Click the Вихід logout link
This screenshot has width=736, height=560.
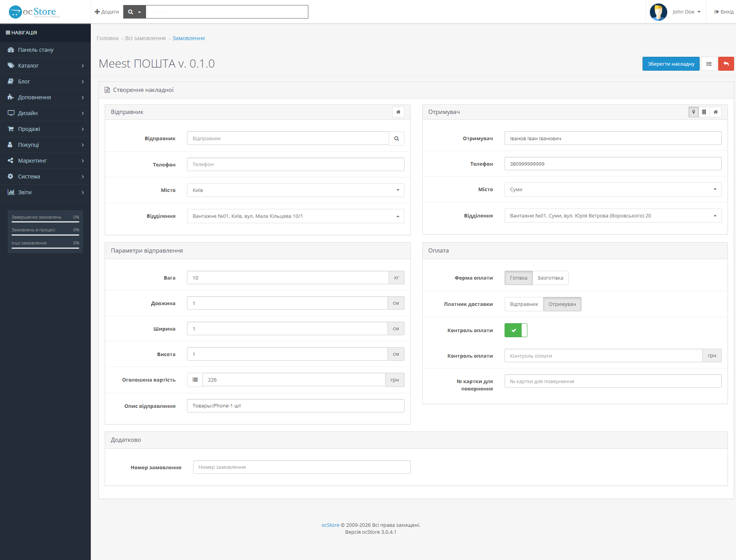tap(724, 12)
